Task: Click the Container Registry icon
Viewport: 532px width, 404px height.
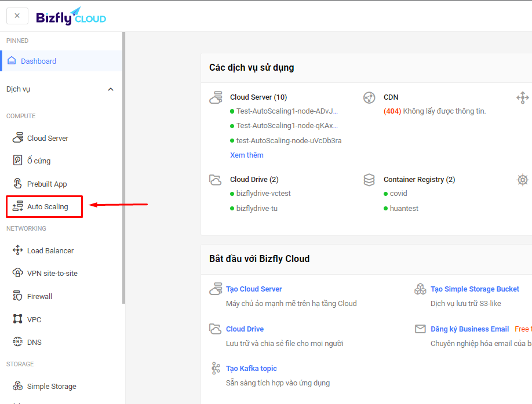Action: [369, 180]
